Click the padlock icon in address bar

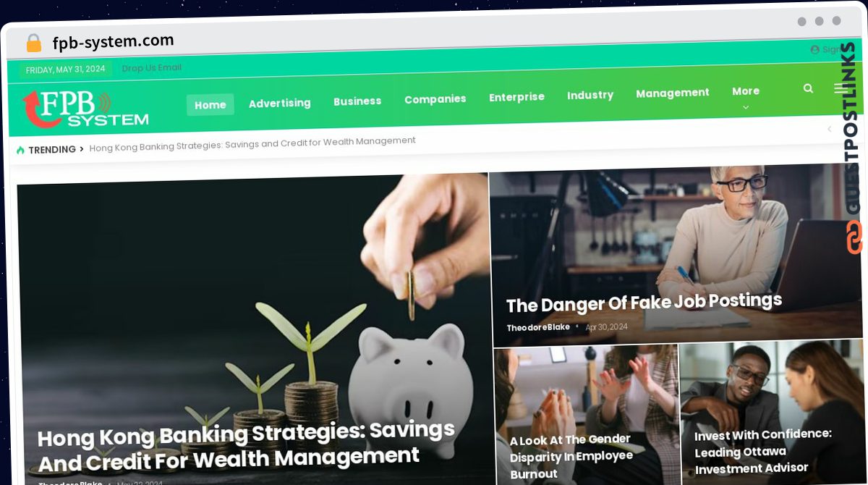point(34,43)
